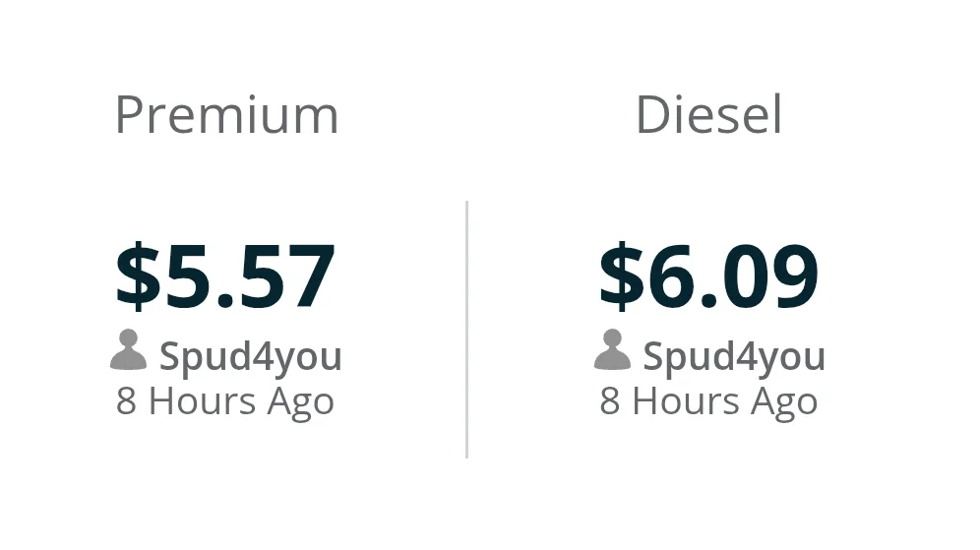Open the Premium fuel type heading
The height and width of the screenshot is (550, 980).
(226, 116)
